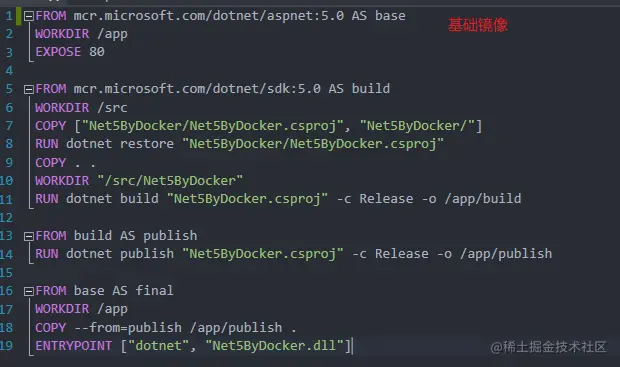The image size is (620, 367).
Task: Click the COPY keyword on line 7
Action: point(51,126)
